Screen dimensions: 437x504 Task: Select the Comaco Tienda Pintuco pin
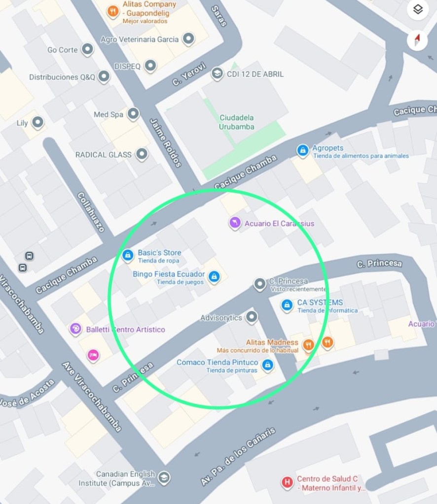(x=267, y=366)
